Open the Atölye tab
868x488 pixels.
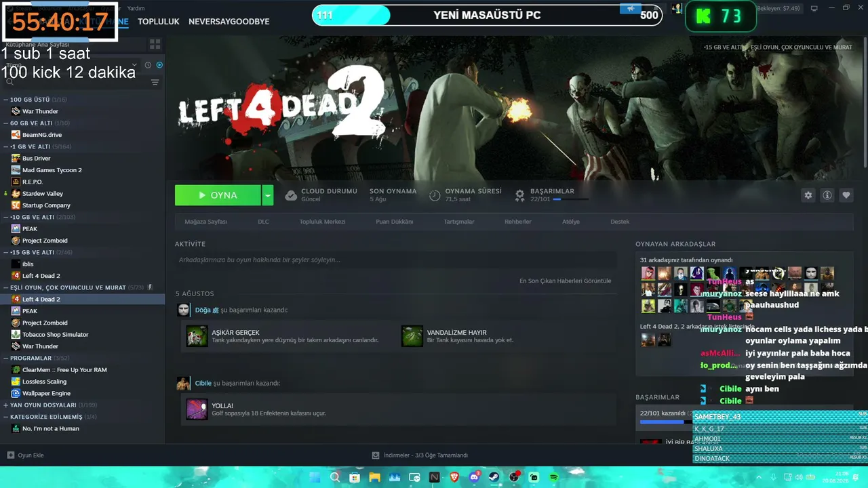click(x=571, y=222)
